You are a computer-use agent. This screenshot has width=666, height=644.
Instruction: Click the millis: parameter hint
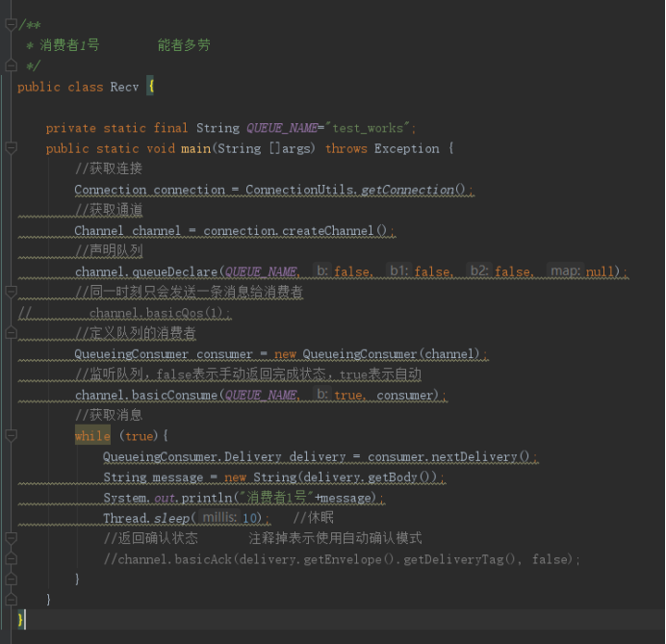coord(219,517)
